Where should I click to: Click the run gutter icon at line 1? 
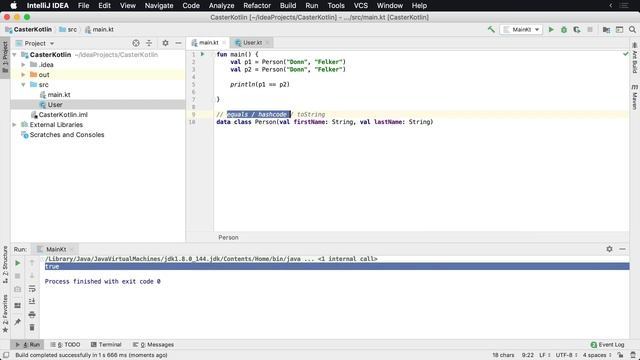click(x=202, y=54)
